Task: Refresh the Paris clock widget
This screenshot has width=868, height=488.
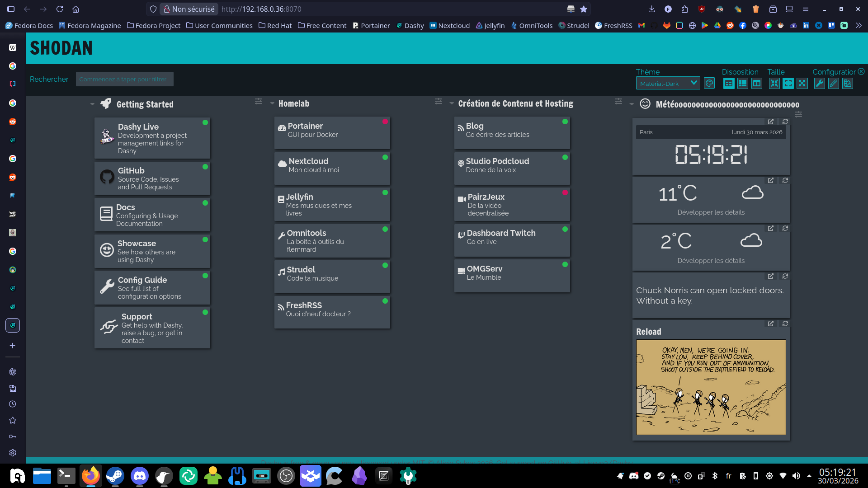Action: [785, 122]
